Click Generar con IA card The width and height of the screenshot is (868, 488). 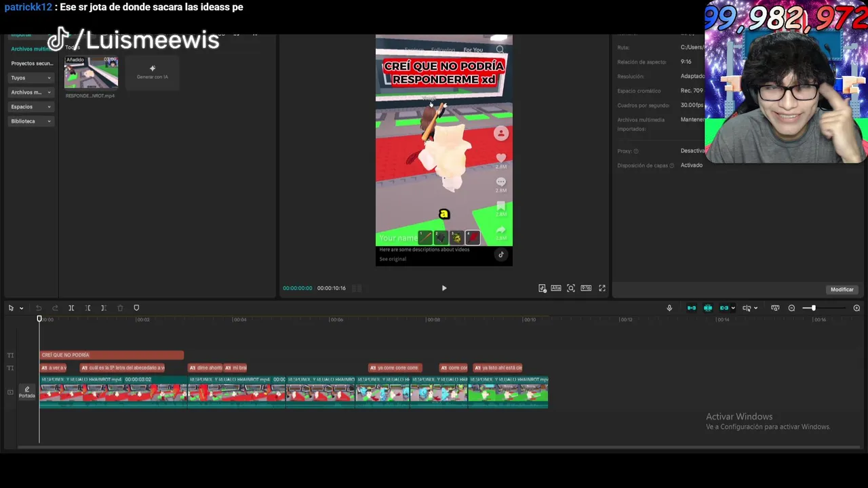tap(153, 72)
